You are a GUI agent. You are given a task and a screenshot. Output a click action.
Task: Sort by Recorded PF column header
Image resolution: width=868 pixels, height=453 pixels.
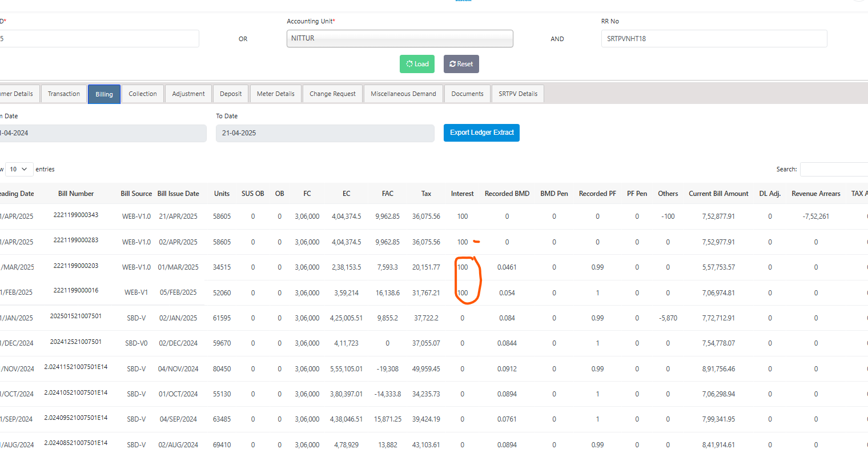point(597,194)
